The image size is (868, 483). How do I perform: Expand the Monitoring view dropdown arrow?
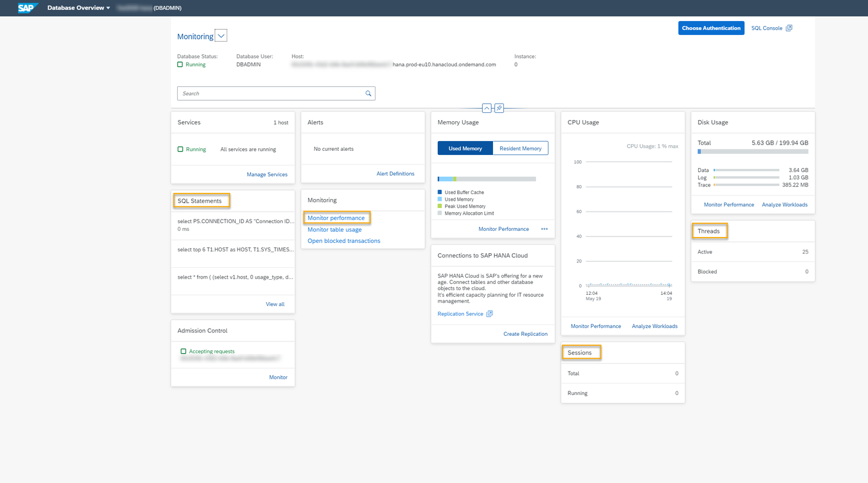coord(221,36)
